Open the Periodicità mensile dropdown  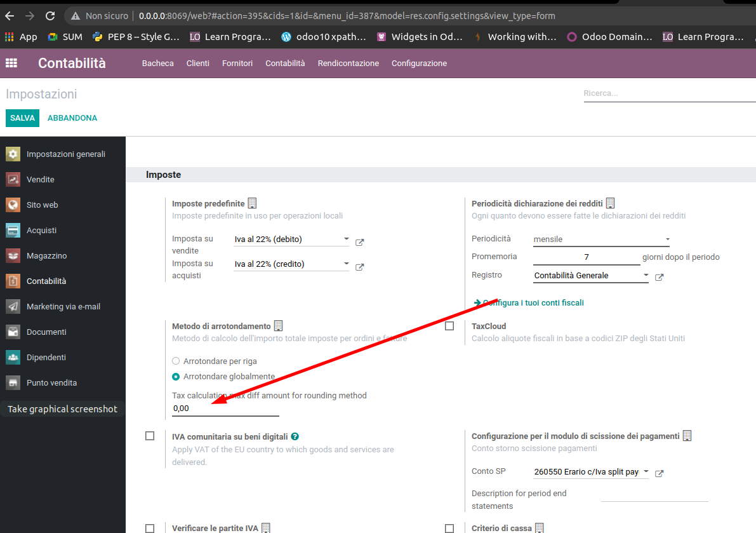click(x=602, y=240)
